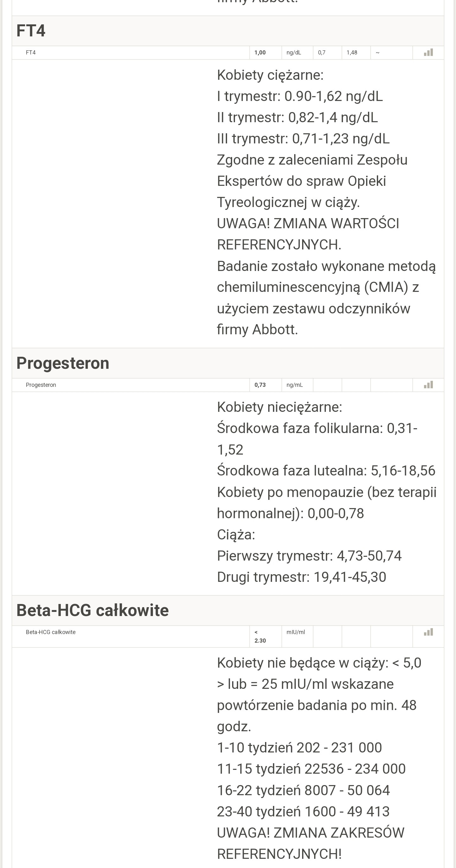Collapse the FT4 section header
This screenshot has height=868, width=456.
[31, 31]
